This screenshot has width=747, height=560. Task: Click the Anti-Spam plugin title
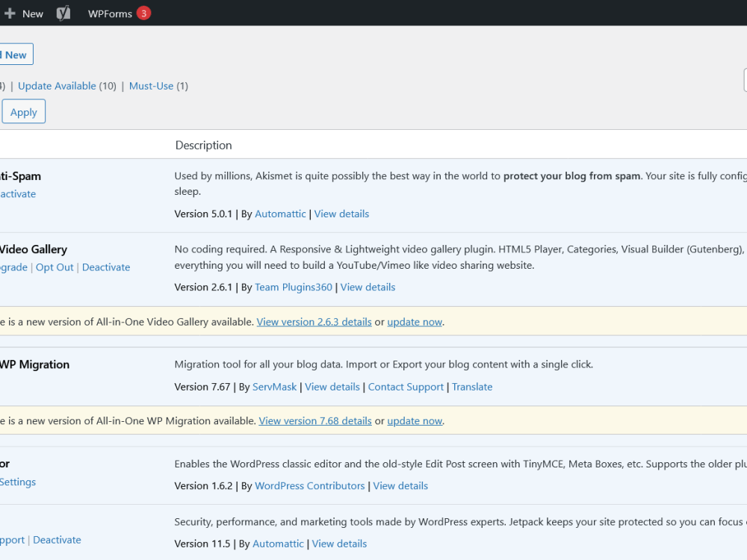pyautogui.click(x=20, y=176)
